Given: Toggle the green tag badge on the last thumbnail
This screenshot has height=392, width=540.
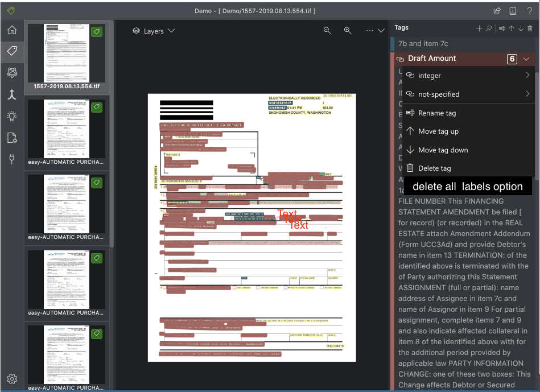Looking at the screenshot, I should click(x=96, y=333).
